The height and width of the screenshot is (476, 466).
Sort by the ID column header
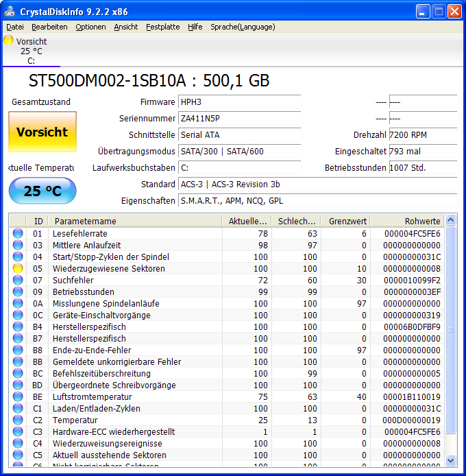37,221
